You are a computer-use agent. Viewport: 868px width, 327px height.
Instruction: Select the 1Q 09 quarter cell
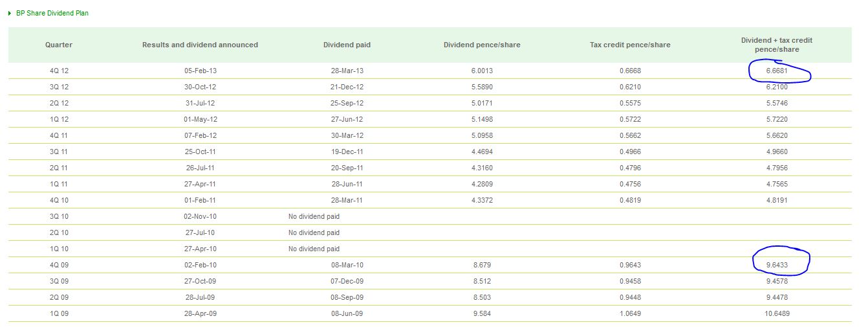pyautogui.click(x=59, y=313)
